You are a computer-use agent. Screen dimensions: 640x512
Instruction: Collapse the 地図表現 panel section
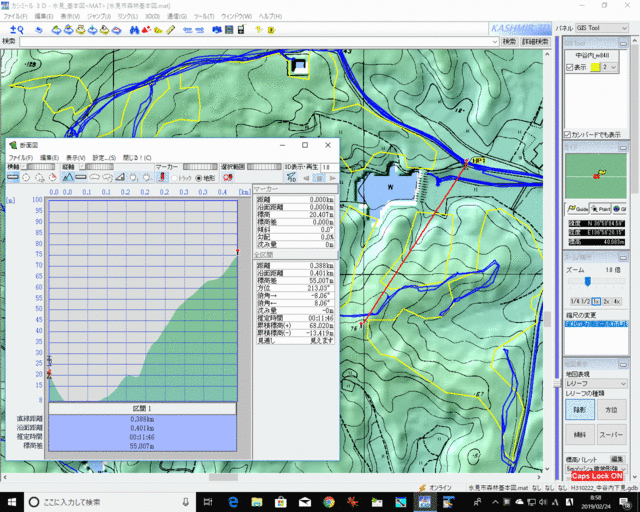click(x=623, y=364)
